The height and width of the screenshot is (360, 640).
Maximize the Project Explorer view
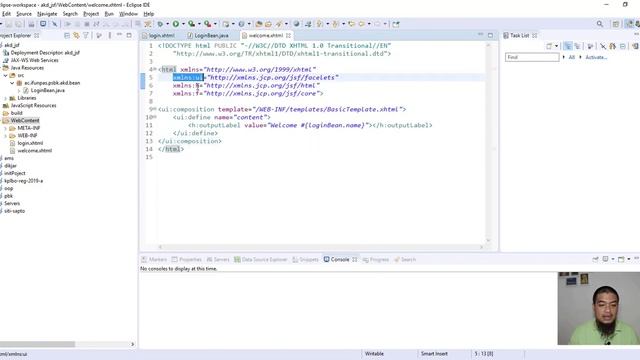pyautogui.click(x=129, y=35)
